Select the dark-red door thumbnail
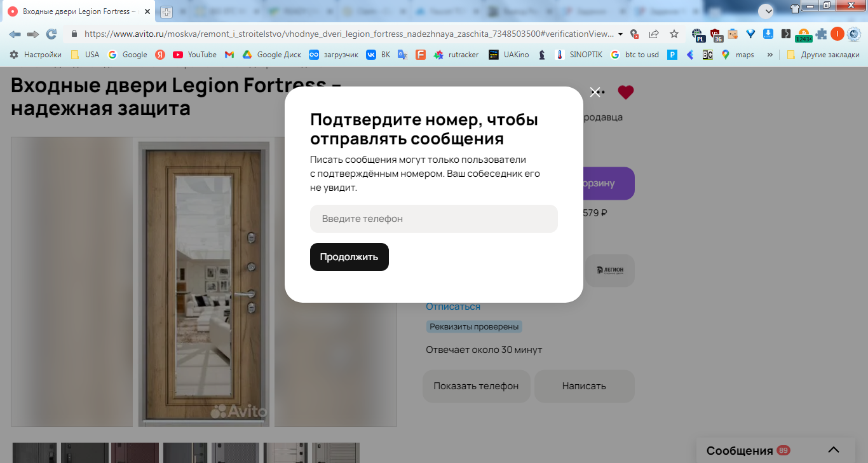 [135, 453]
